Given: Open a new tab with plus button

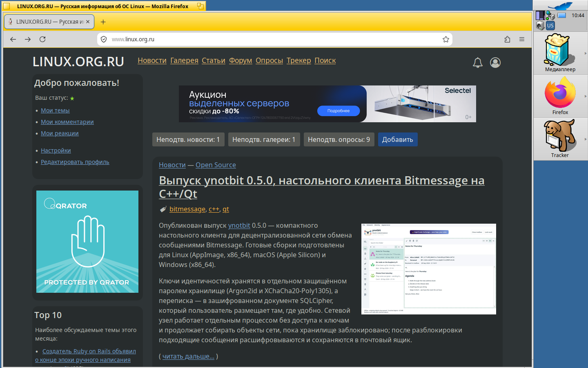Looking at the screenshot, I should [103, 22].
